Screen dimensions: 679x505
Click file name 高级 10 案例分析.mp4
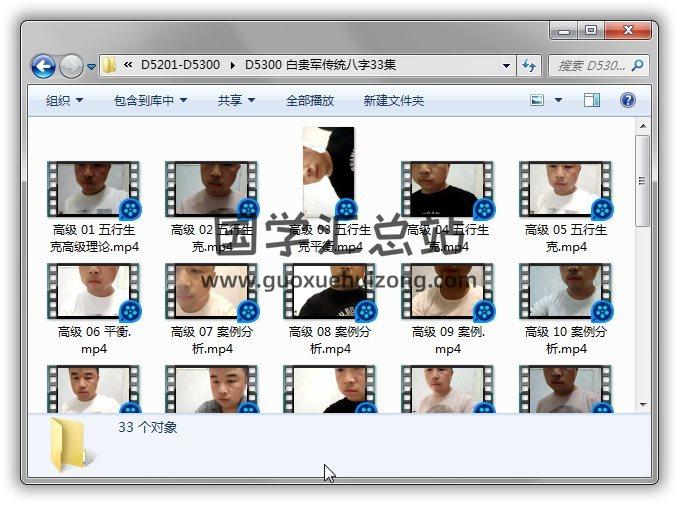(x=566, y=340)
